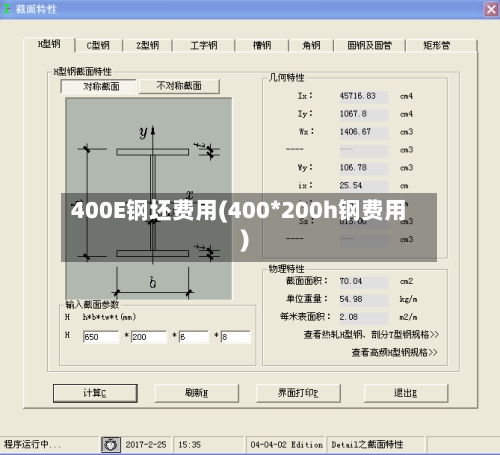500x455 pixels.
Task: Click the 截面面积 value 70.04
Action: (364, 282)
